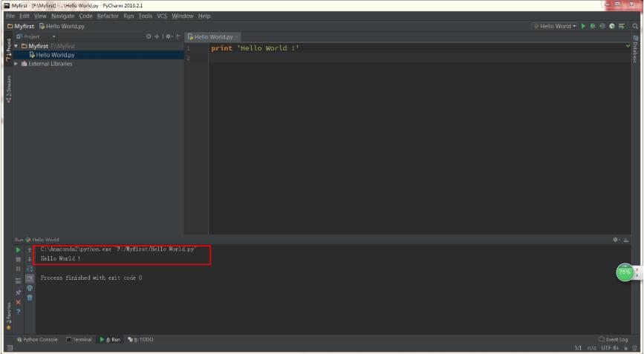Open the Event Log
This screenshot has height=354, width=644.
click(614, 340)
